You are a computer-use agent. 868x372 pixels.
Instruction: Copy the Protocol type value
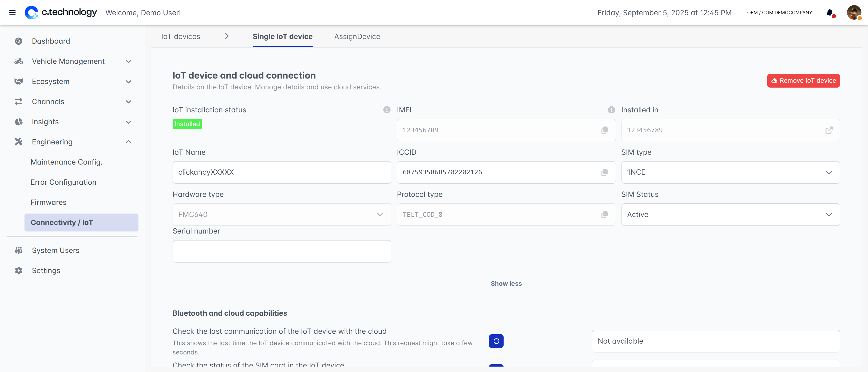(605, 214)
